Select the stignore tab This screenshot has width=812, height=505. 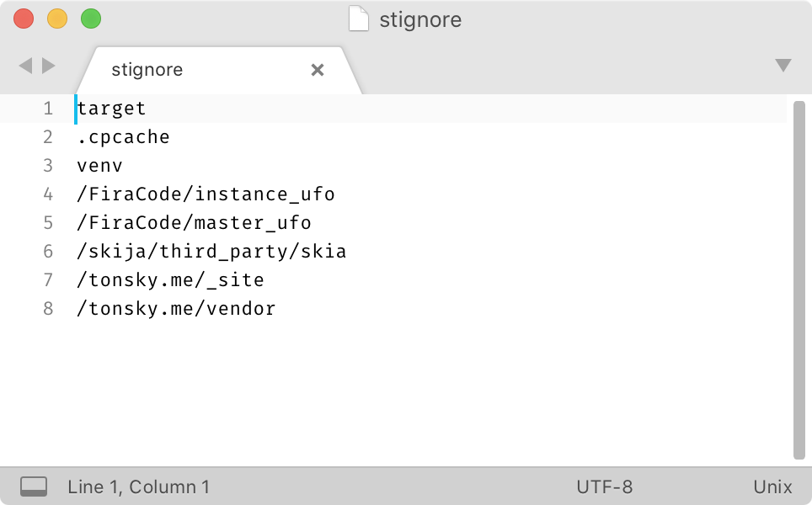pyautogui.click(x=147, y=70)
